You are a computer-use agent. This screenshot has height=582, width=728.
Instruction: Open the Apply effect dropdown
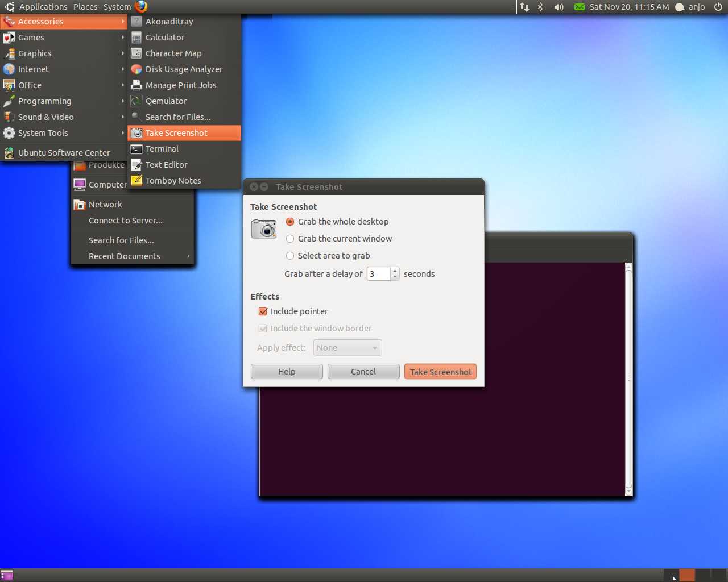click(x=347, y=348)
